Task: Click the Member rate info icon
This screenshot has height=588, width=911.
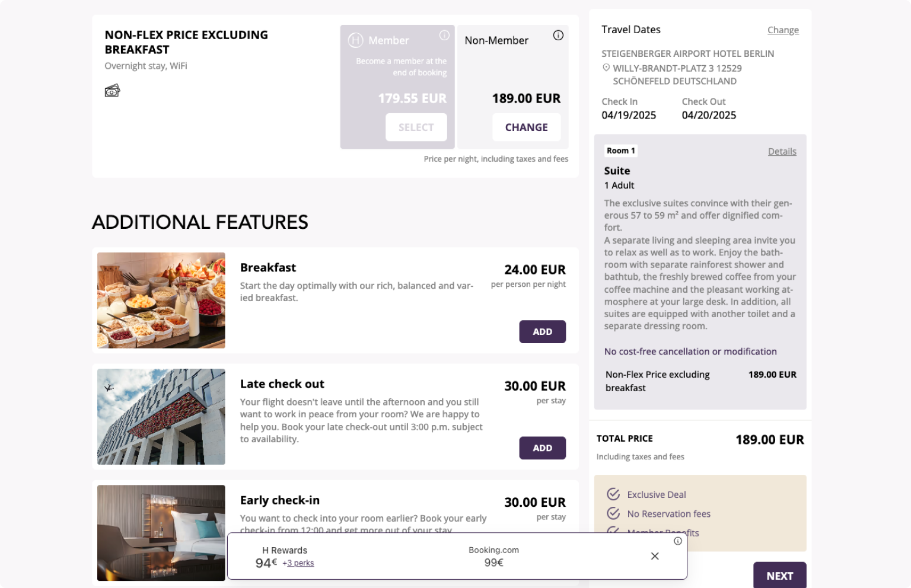Action: [444, 36]
